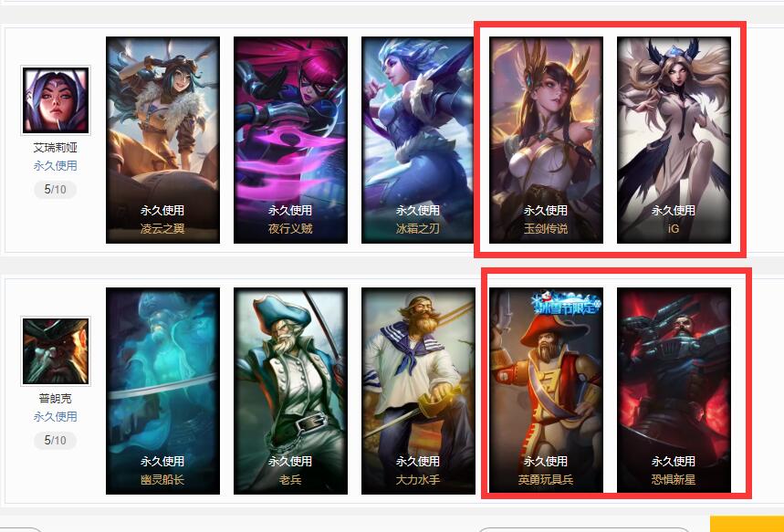Click the 5/10 counter under 艾瑞莉娅
784x532 pixels.
pos(56,190)
